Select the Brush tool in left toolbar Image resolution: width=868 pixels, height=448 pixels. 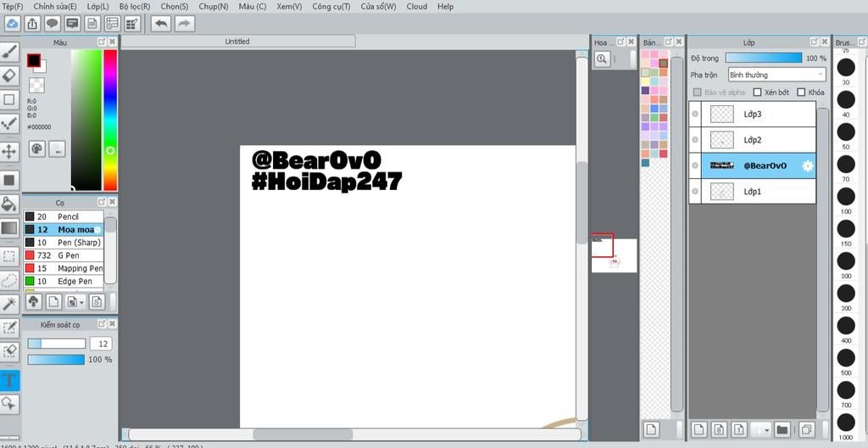pos(9,52)
